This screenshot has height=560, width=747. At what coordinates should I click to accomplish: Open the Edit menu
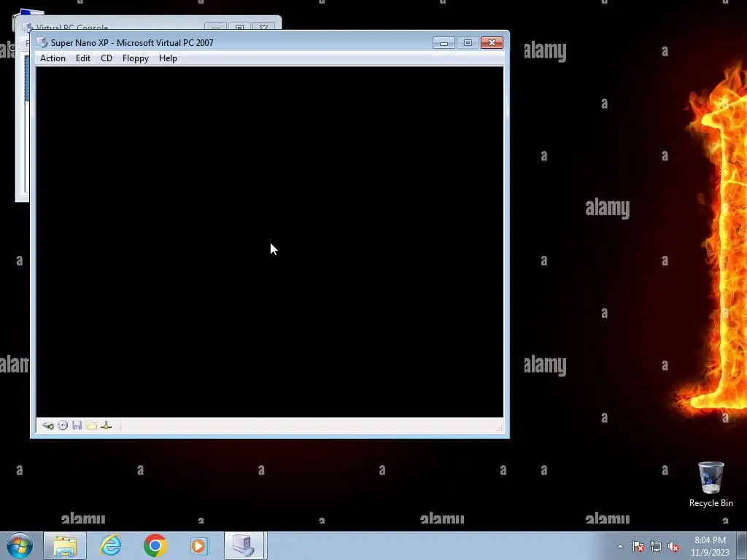(x=83, y=58)
